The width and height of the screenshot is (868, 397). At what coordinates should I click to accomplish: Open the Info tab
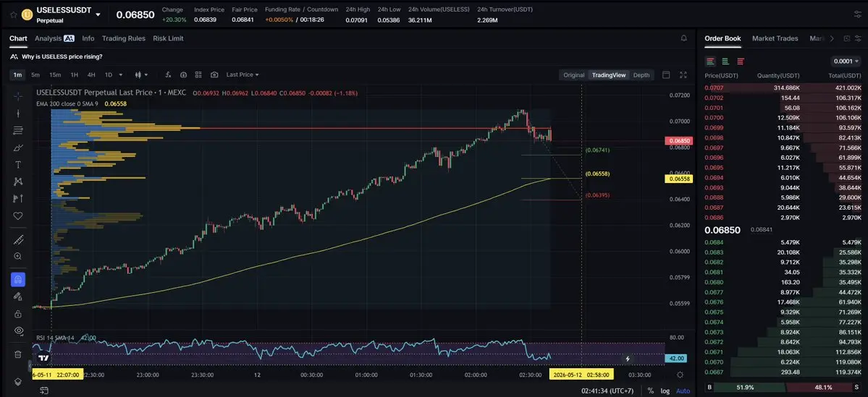coord(88,38)
